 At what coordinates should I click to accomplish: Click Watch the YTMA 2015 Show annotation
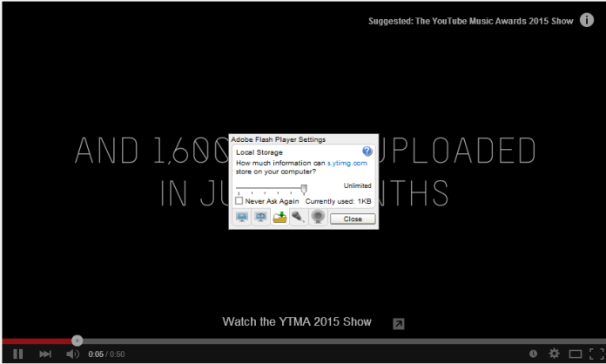click(297, 322)
